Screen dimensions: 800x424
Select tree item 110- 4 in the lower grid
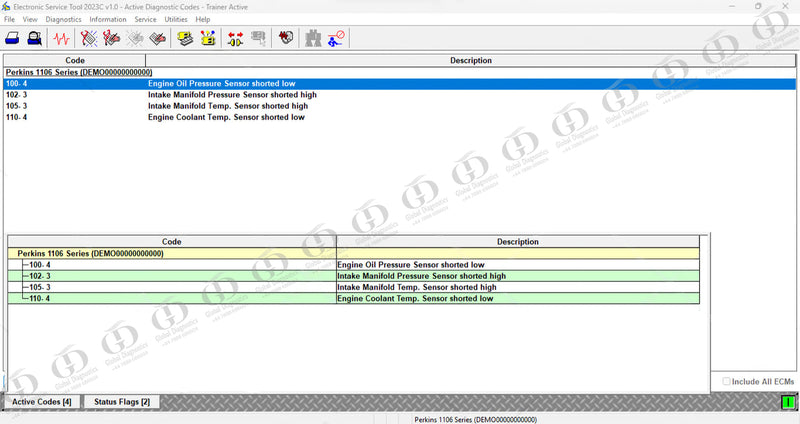40,298
